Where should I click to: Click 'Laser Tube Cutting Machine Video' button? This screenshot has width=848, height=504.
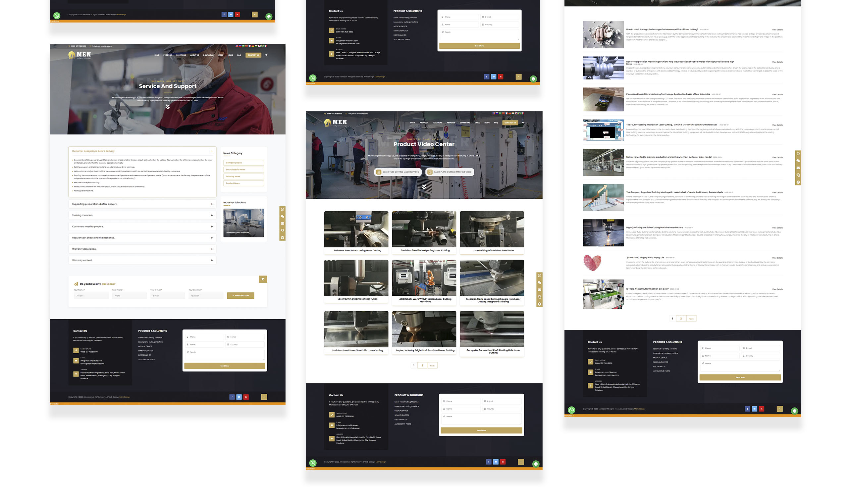point(398,172)
